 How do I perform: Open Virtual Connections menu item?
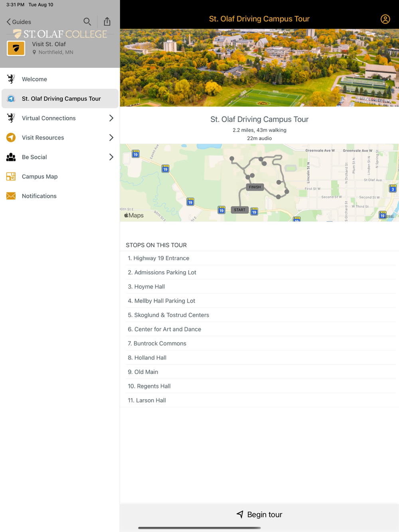point(60,118)
